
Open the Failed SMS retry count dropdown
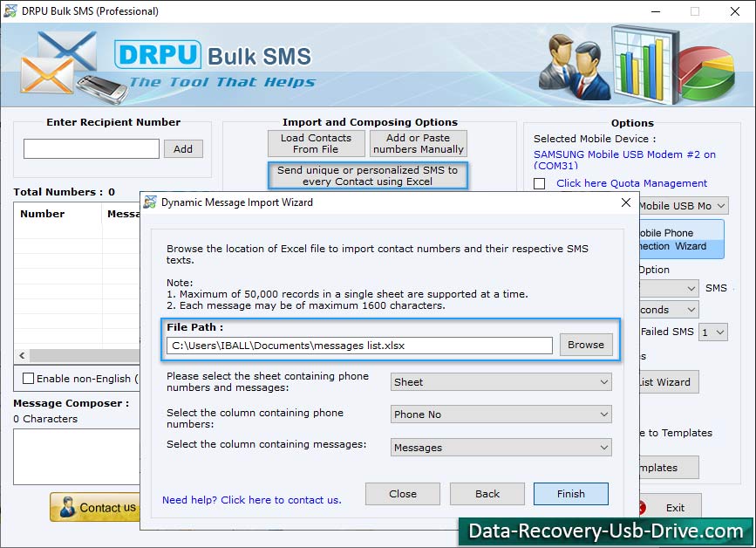(x=713, y=332)
